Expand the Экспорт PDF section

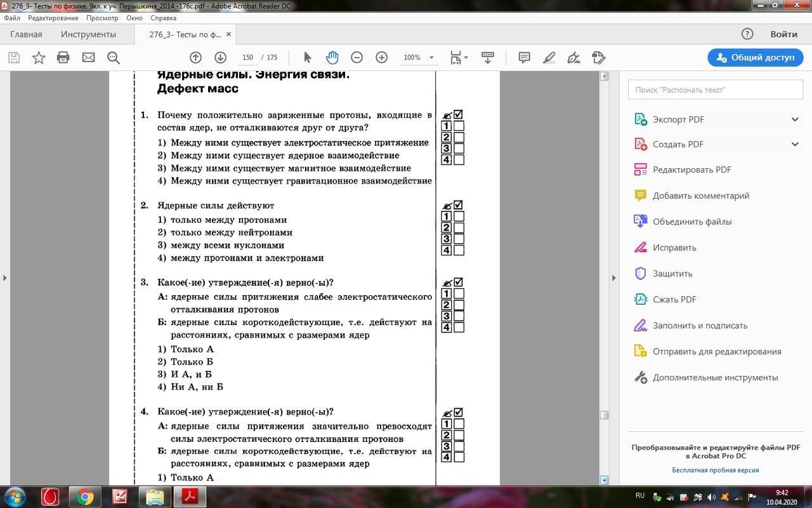794,119
